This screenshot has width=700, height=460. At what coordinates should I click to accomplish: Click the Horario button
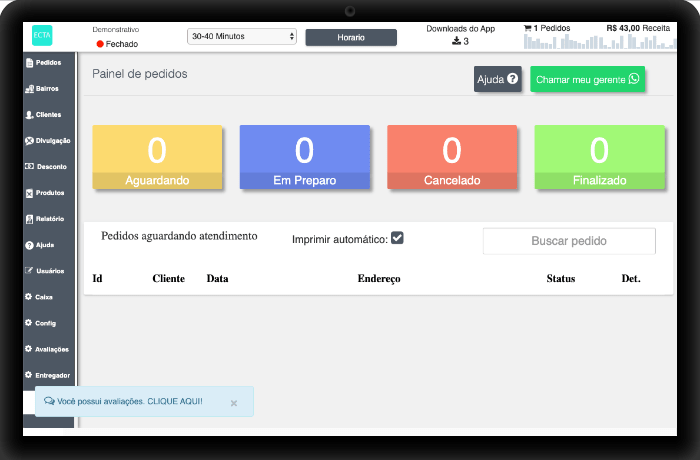tap(351, 38)
